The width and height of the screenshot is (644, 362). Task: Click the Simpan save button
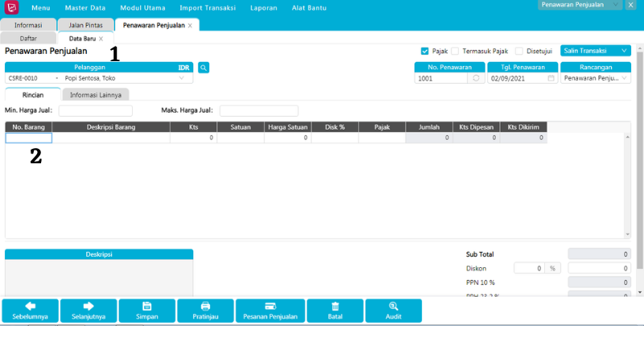pos(147,311)
